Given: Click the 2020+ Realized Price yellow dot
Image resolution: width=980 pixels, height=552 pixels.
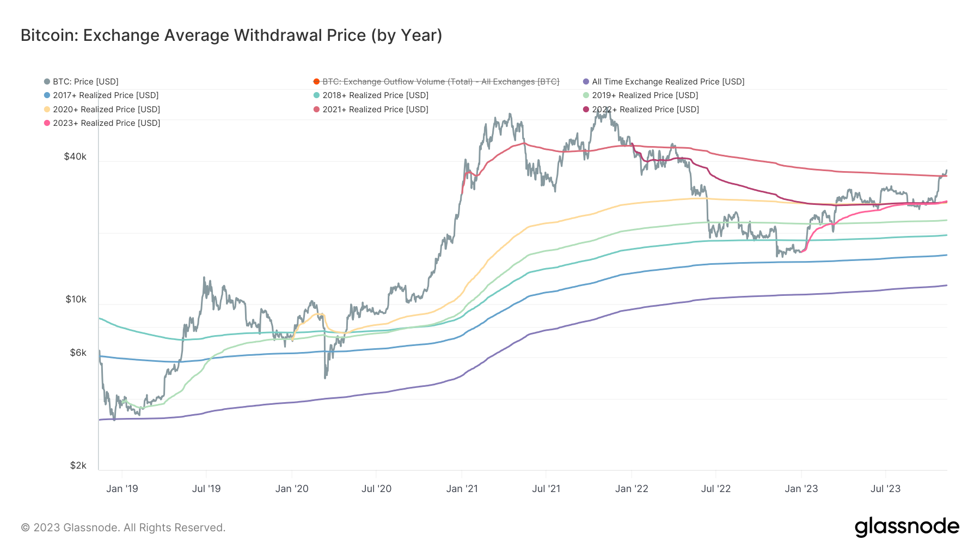Looking at the screenshot, I should click(x=47, y=110).
